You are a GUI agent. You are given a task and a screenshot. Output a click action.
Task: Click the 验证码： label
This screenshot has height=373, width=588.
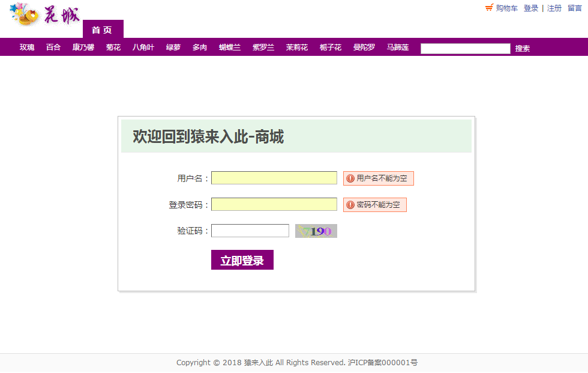193,231
